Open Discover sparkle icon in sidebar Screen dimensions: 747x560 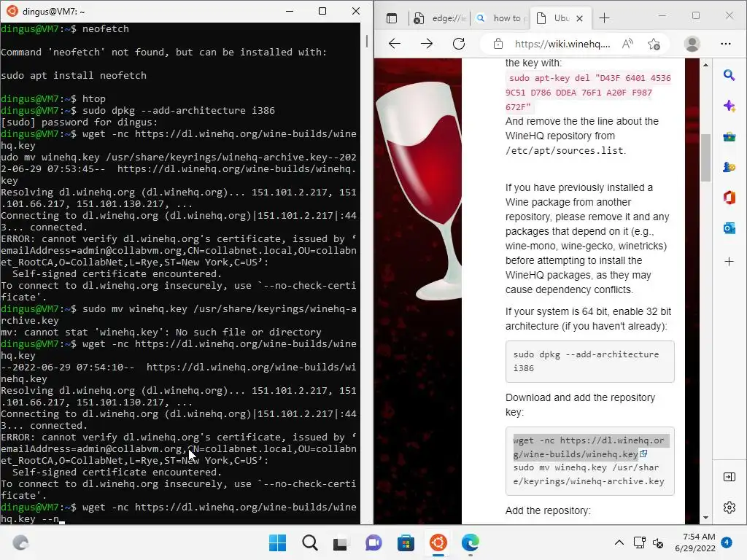tap(729, 106)
